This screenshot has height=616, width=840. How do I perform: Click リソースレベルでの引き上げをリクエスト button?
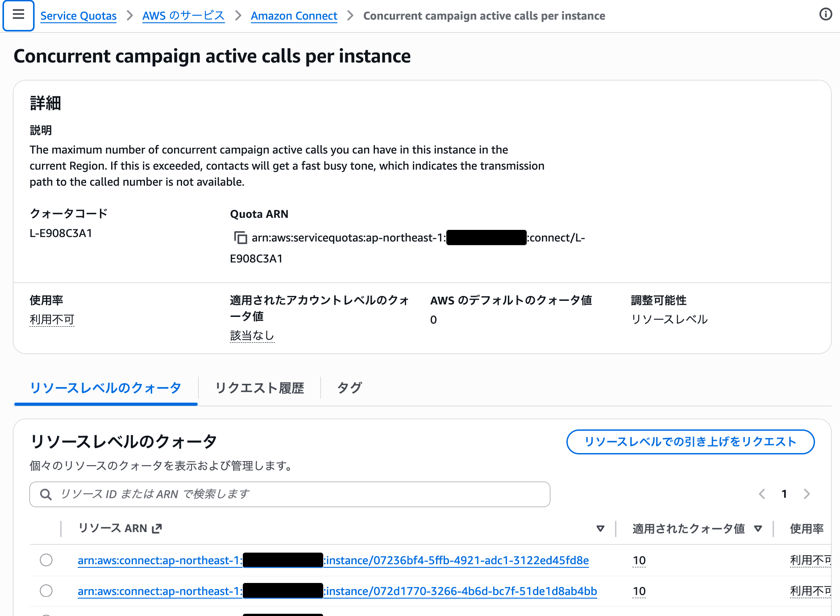coord(690,442)
